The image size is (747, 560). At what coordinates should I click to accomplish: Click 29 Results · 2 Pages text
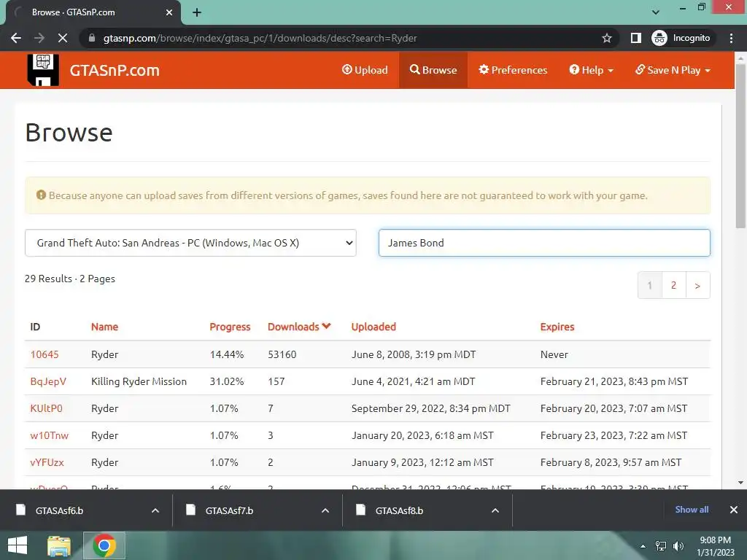(70, 279)
